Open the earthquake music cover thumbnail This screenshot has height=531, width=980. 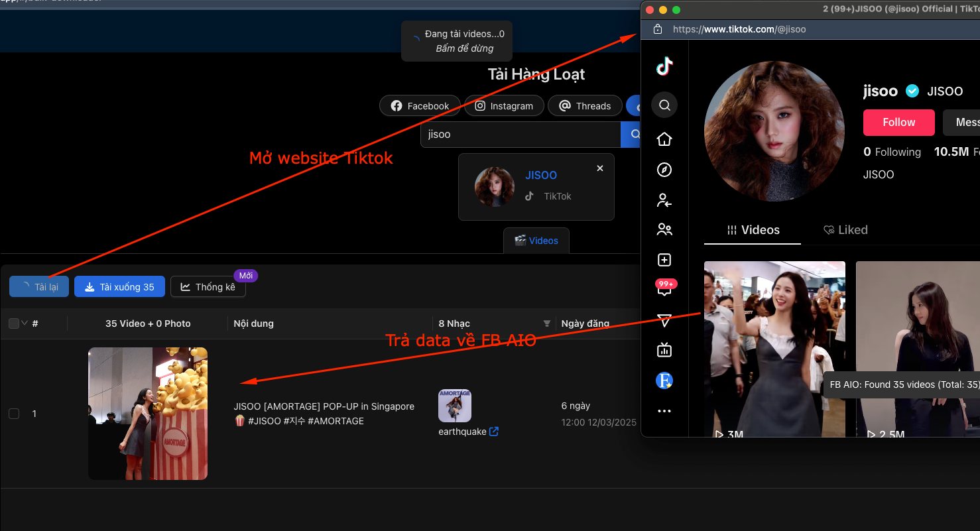click(455, 406)
